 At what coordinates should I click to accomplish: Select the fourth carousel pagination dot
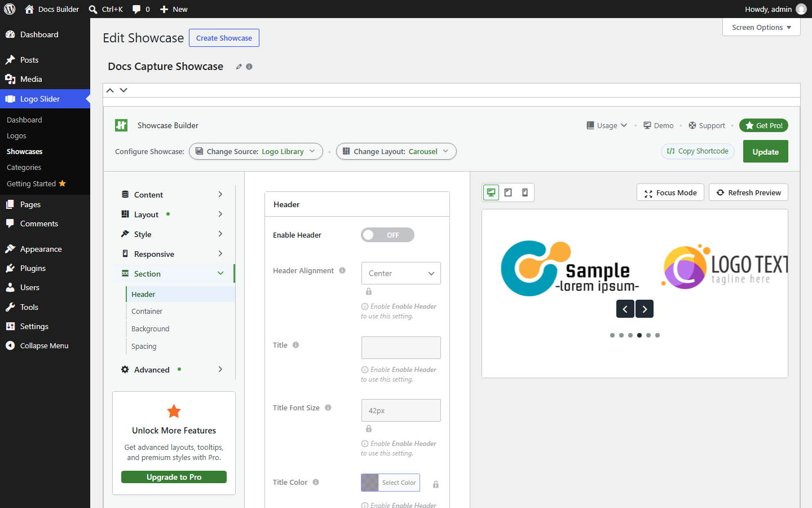(x=639, y=335)
